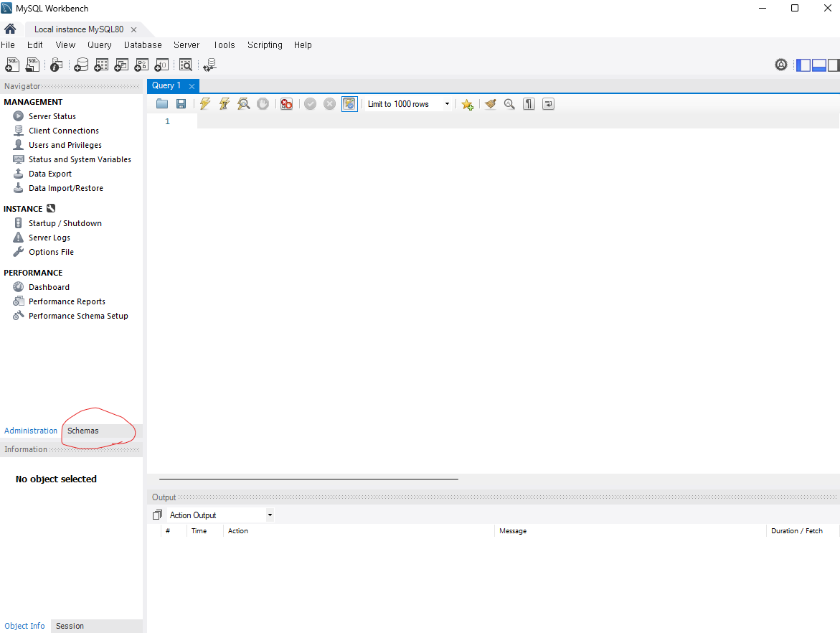Go to Workbench home screen icon
Viewport: 840px width, 633px height.
tap(10, 29)
